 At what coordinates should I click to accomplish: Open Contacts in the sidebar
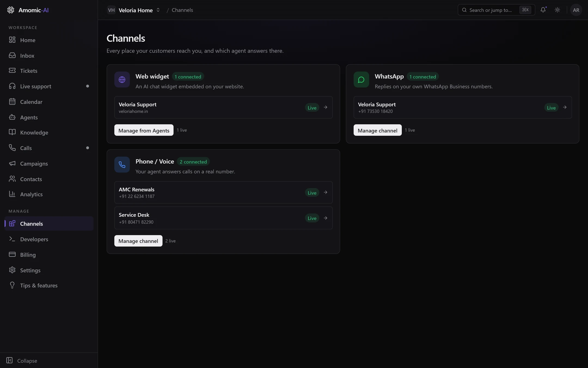[x=49, y=179]
